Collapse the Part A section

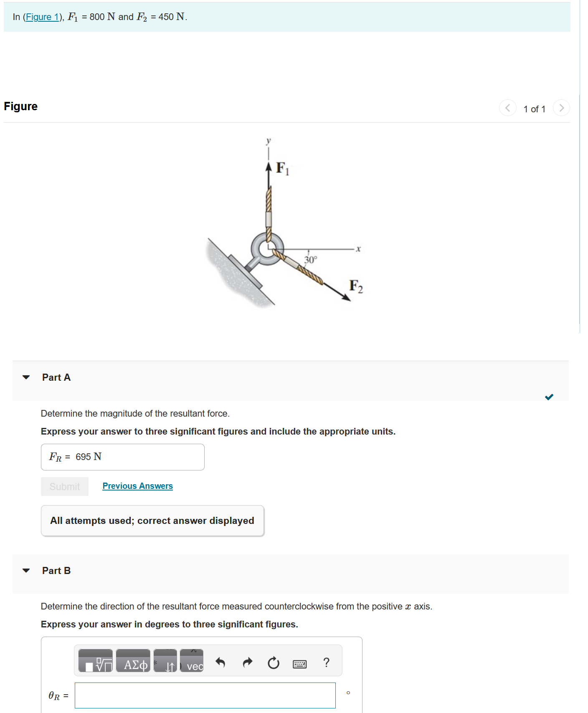(26, 377)
